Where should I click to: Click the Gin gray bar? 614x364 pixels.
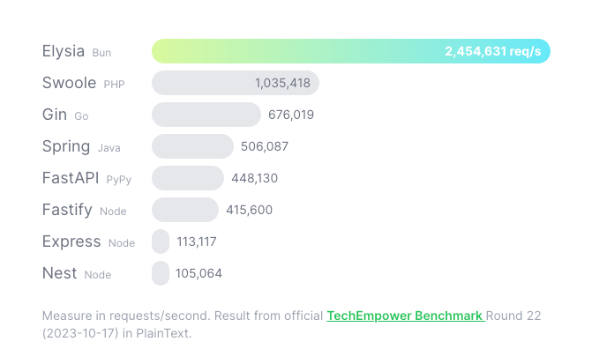pos(206,115)
